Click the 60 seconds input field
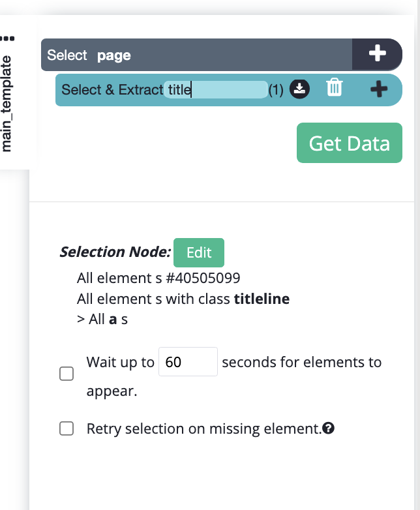This screenshot has height=510, width=420. click(x=188, y=362)
